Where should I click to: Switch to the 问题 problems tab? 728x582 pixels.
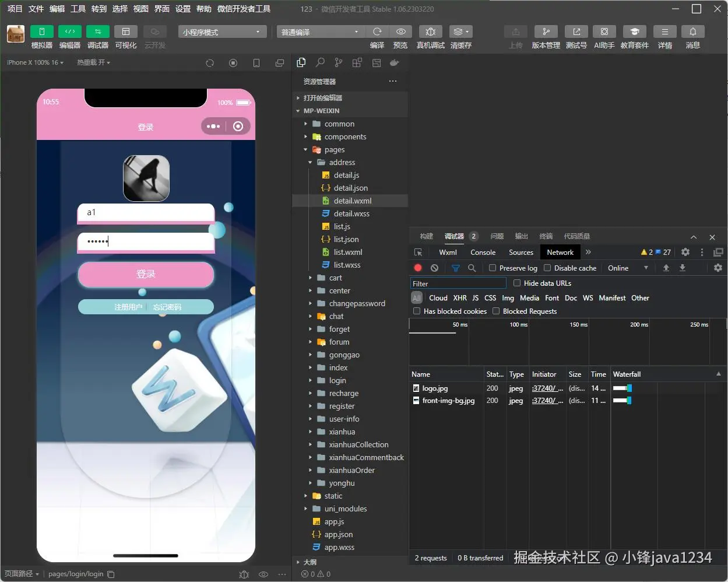(x=497, y=236)
